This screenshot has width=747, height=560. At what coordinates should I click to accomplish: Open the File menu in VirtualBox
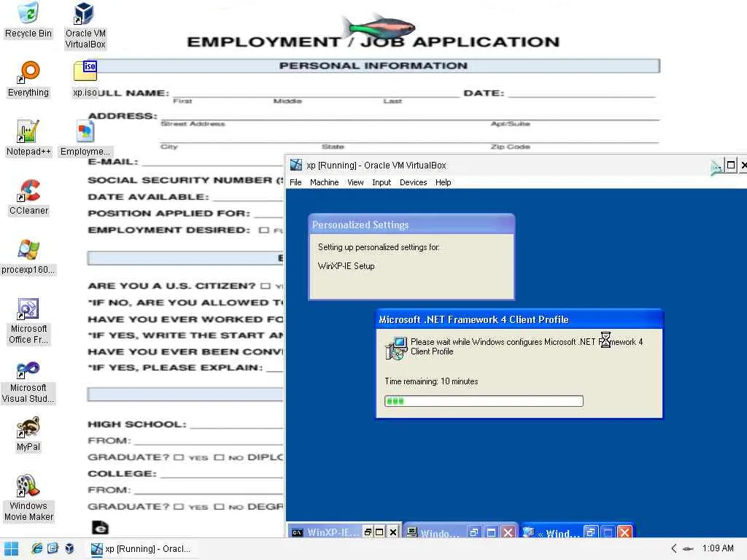tap(295, 182)
